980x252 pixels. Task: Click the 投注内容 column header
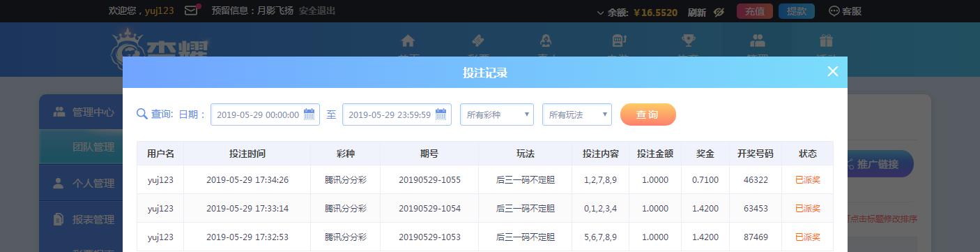[600, 154]
